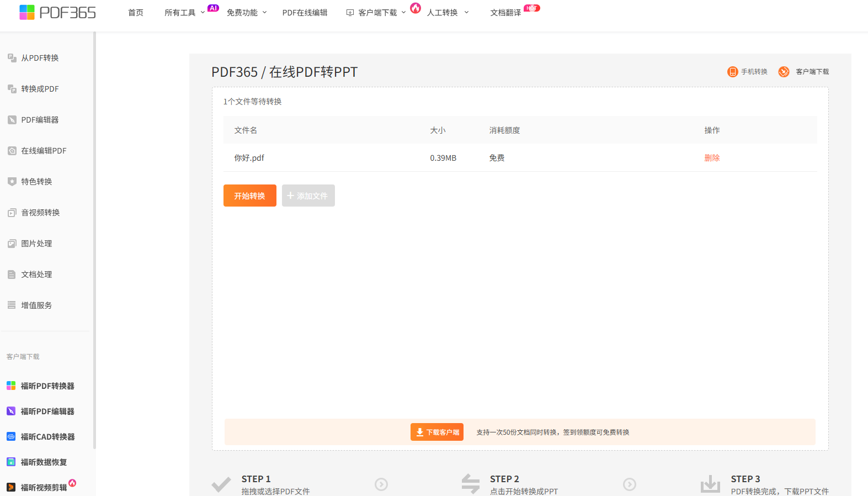
Task: Expand the 人工转换 dropdown arrow
Action: coord(466,12)
